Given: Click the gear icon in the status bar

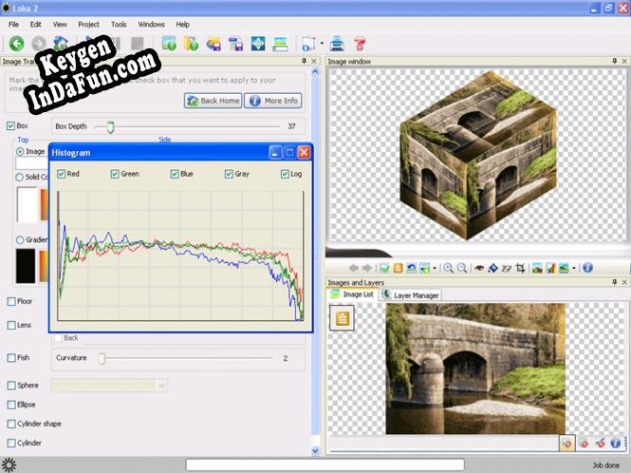Looking at the screenshot, I should pos(8,465).
